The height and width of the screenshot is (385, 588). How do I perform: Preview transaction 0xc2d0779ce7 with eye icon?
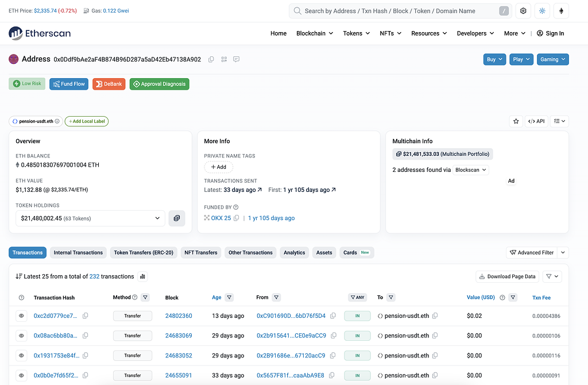tap(21, 316)
